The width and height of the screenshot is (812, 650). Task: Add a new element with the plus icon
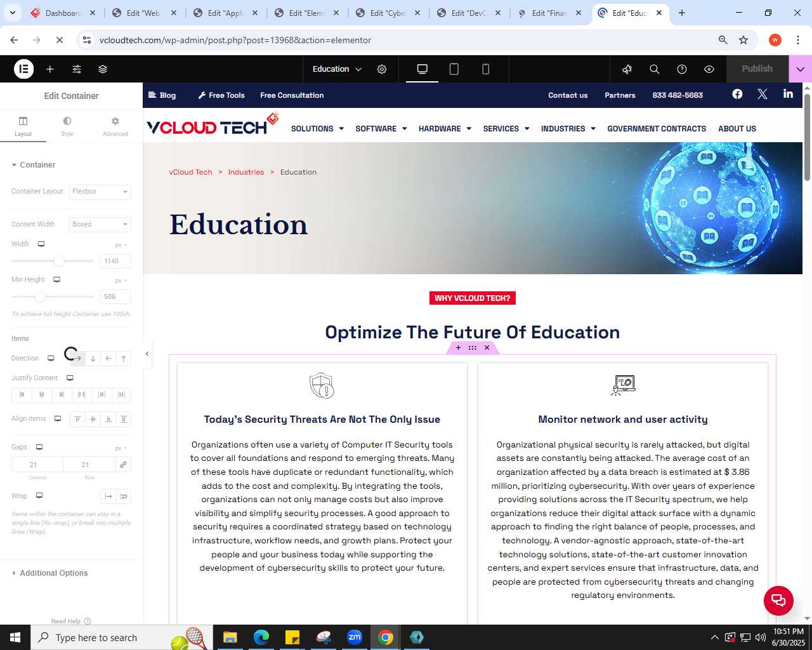point(50,69)
